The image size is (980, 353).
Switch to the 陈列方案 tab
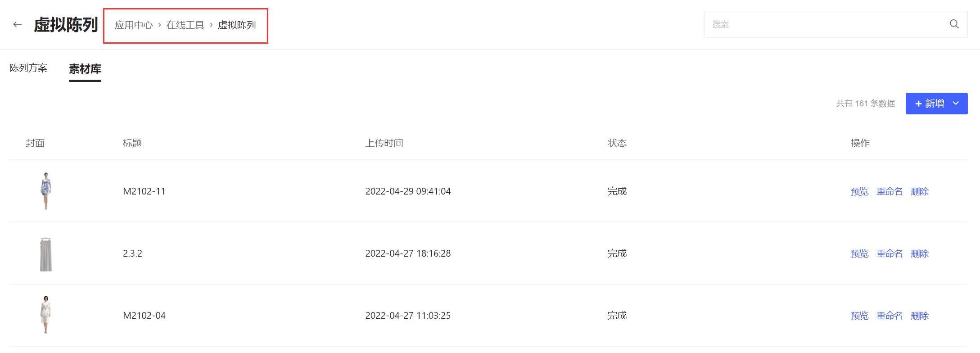tap(28, 68)
